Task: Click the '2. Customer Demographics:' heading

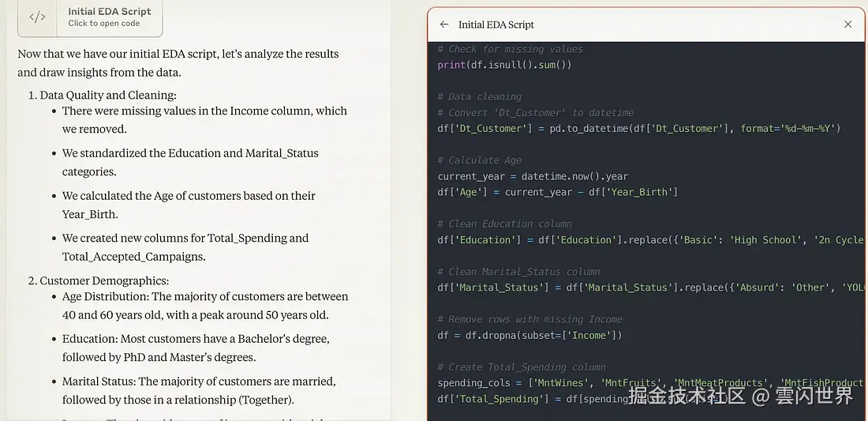Action: (x=99, y=281)
